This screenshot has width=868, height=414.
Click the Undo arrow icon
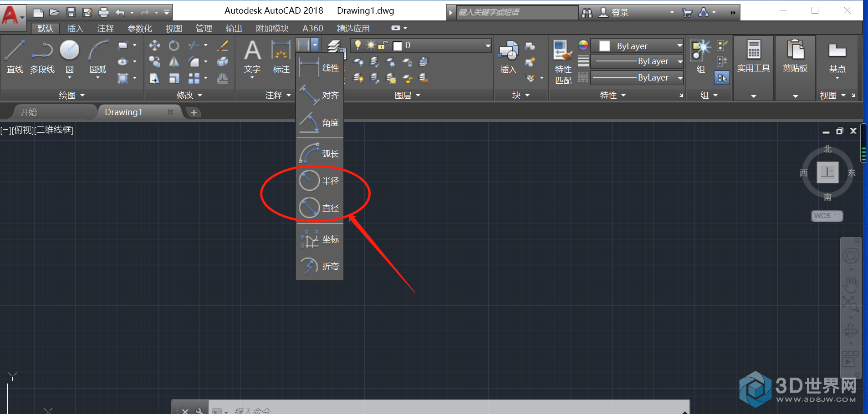point(120,12)
